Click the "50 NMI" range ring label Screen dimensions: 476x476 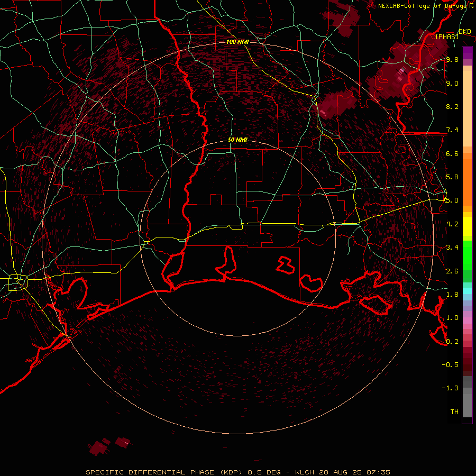pyautogui.click(x=237, y=140)
